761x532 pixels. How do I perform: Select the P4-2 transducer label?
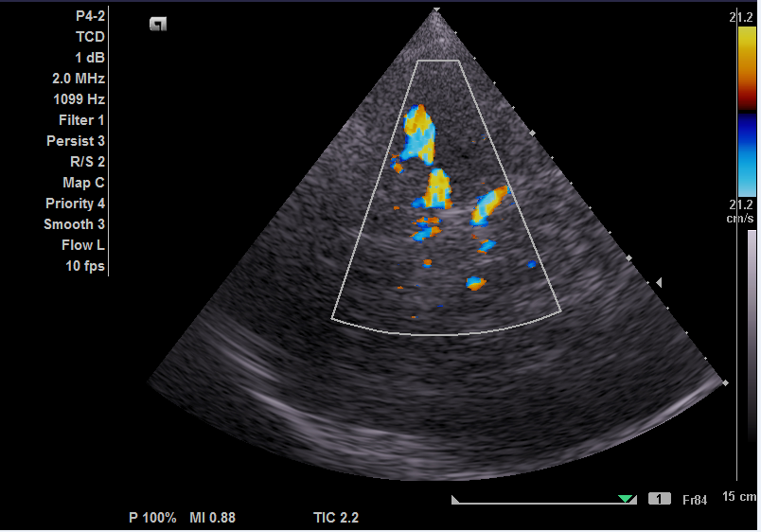point(90,16)
